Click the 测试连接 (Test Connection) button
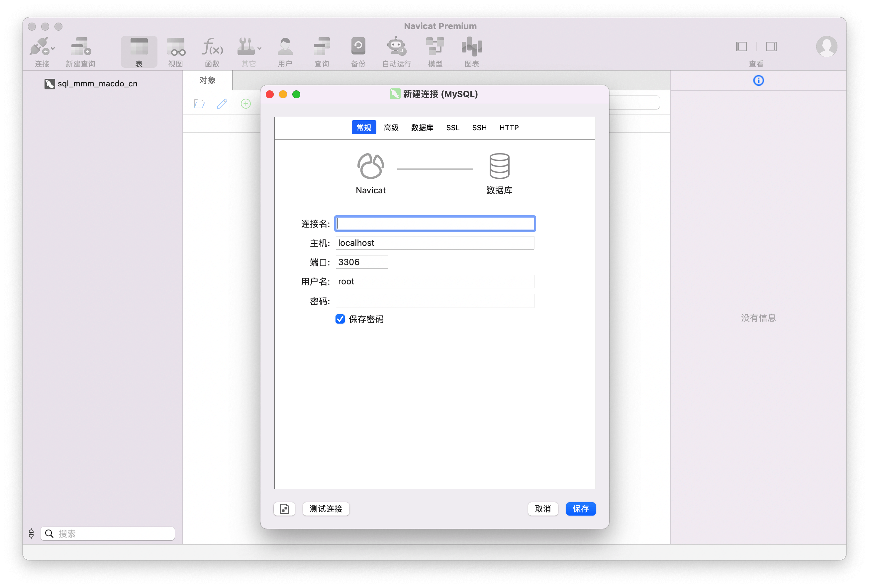Screen dimensions: 869x588 [x=326, y=509]
